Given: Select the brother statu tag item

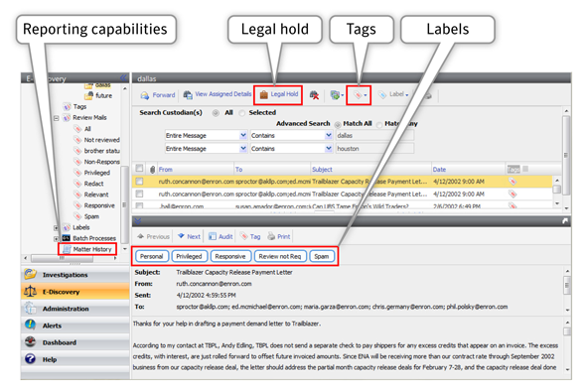Looking at the screenshot, I should point(97,151).
